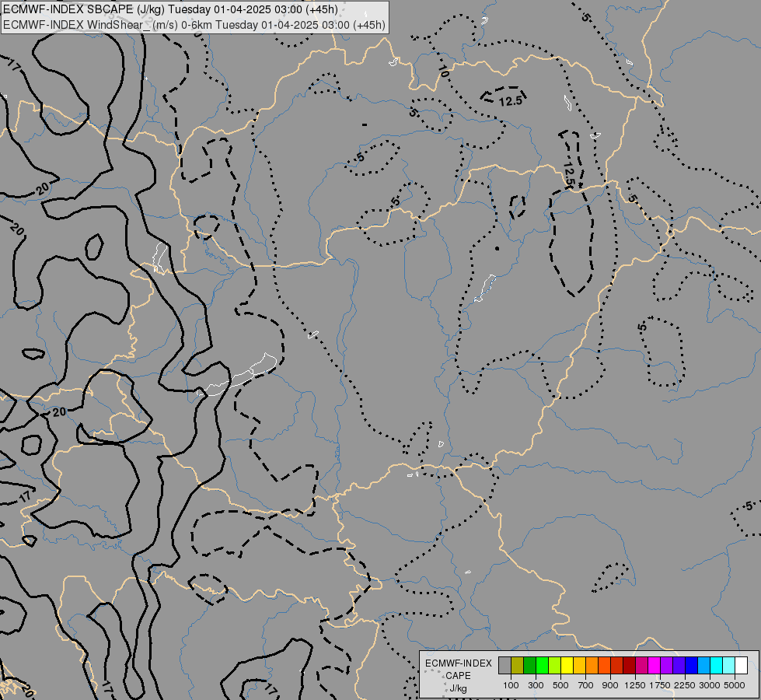
Task: Select the olive swatch right of gray
Action: click(x=518, y=665)
